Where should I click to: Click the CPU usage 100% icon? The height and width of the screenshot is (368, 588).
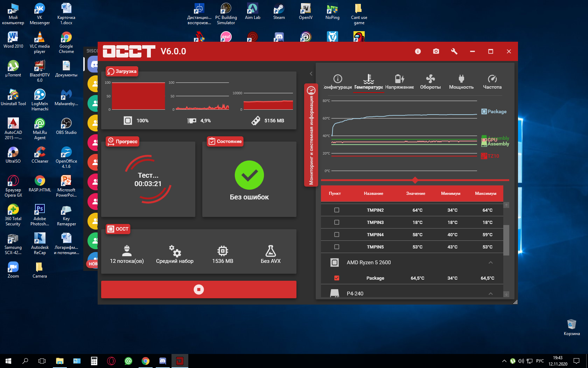128,121
